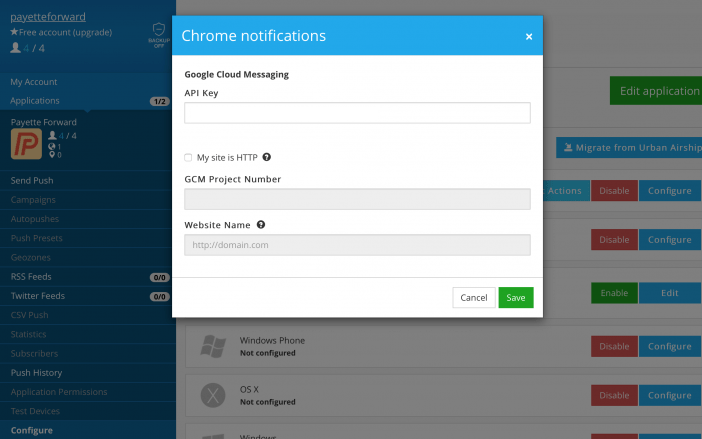The height and width of the screenshot is (439, 702).
Task: Click the Windows Phone logo icon
Action: (x=213, y=346)
